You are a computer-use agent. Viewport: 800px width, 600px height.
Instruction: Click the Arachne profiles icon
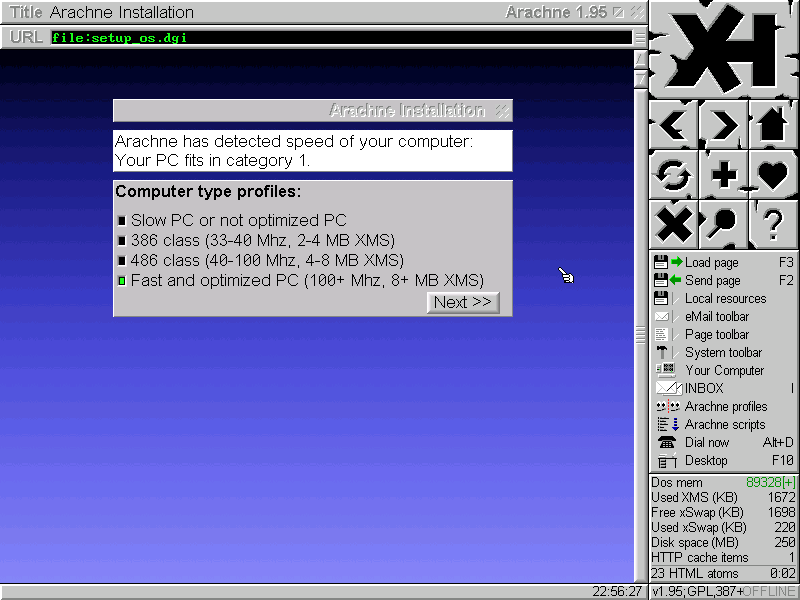pos(668,406)
